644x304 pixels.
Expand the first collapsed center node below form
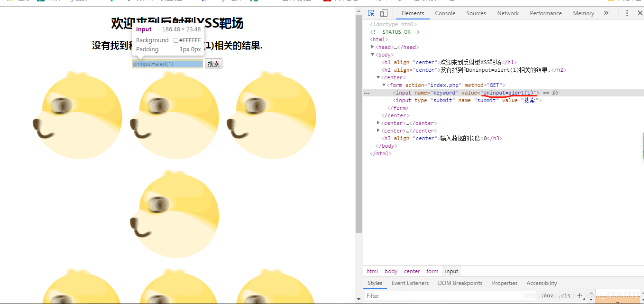tap(378, 123)
